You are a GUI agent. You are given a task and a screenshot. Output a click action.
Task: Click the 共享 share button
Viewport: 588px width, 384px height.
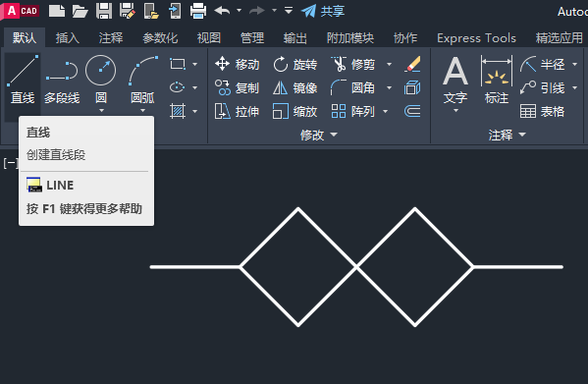pos(323,11)
